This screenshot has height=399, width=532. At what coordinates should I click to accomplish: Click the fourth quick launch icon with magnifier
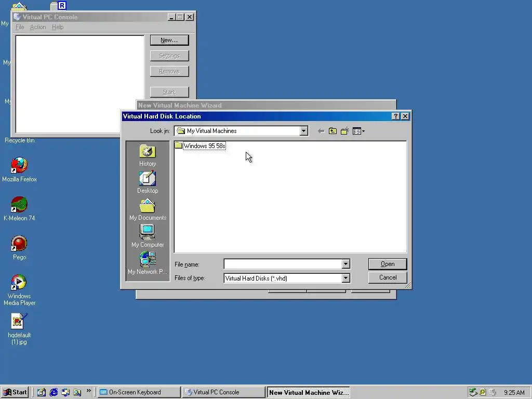coord(77,392)
